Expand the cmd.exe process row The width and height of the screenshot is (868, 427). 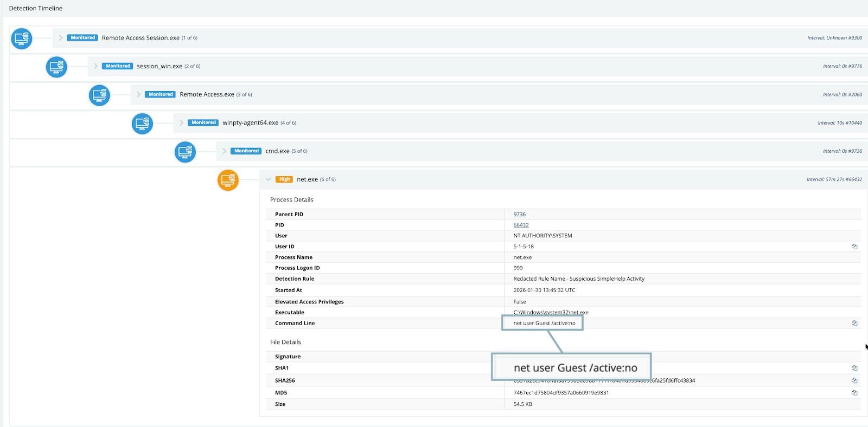[x=224, y=151]
